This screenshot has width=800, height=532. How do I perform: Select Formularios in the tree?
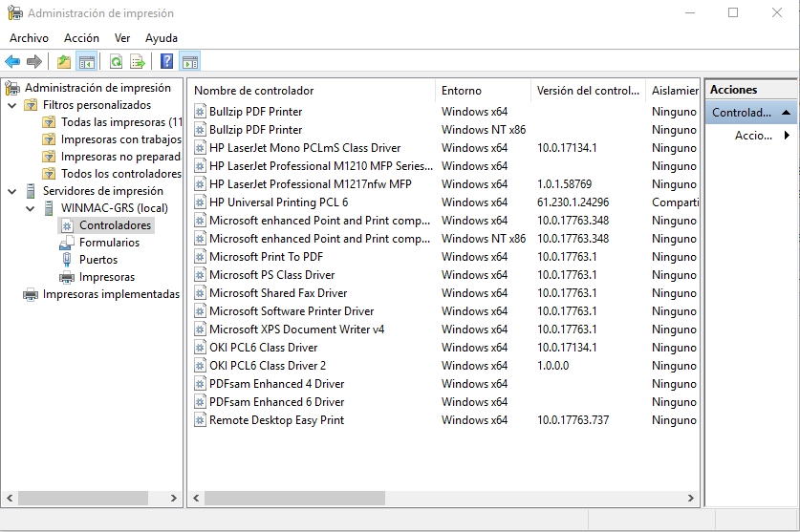(109, 243)
